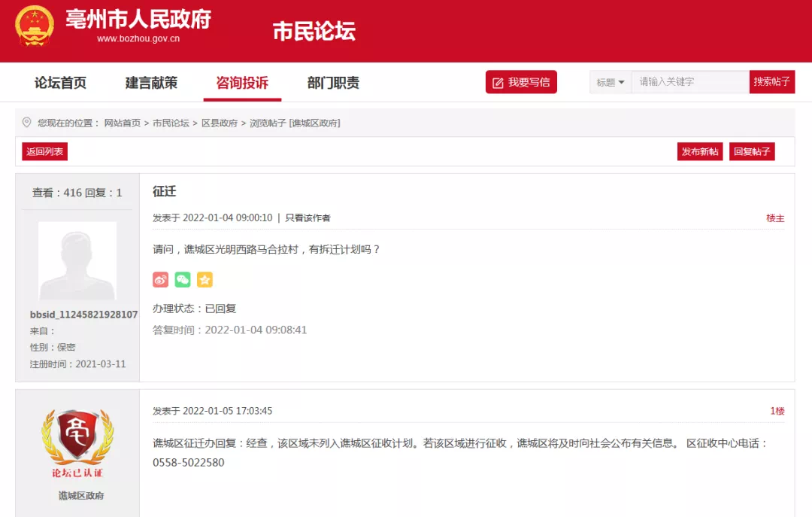Click the location pin breadcrumb icon
812x517 pixels.
point(27,123)
